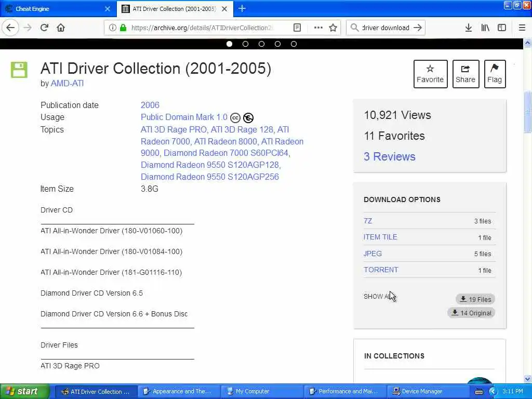This screenshot has height=399, width=532.
Task: Expand the 7Z download option
Action: [x=368, y=221]
